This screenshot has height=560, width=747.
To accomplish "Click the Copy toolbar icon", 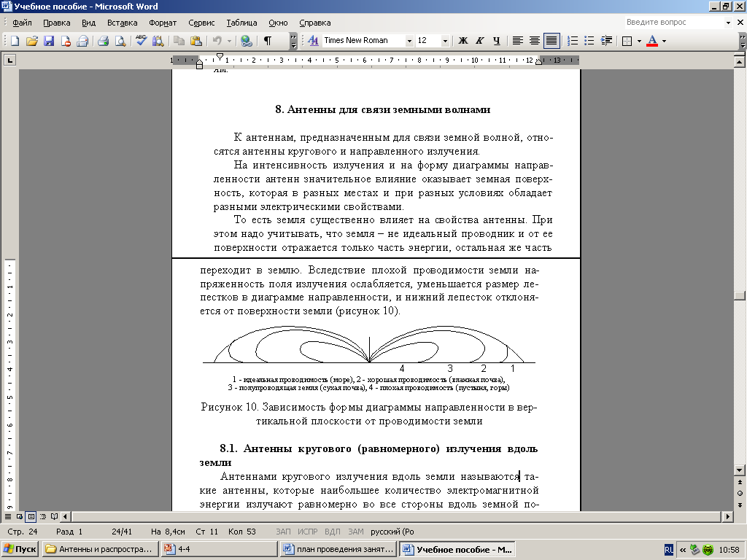I will [179, 41].
